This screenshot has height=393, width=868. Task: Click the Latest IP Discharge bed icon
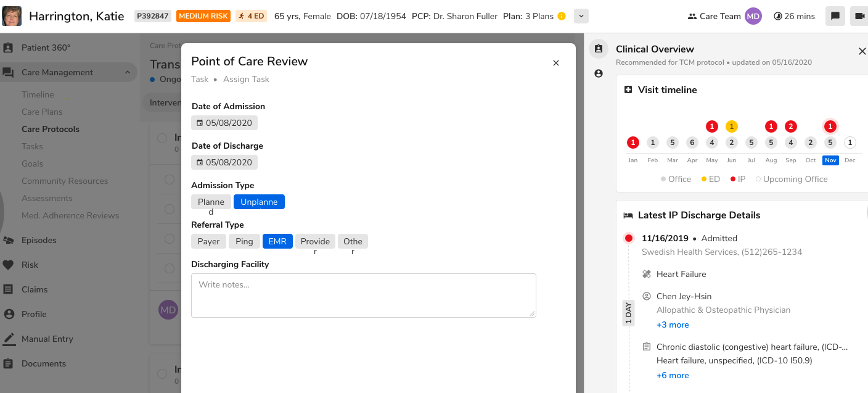click(x=628, y=215)
